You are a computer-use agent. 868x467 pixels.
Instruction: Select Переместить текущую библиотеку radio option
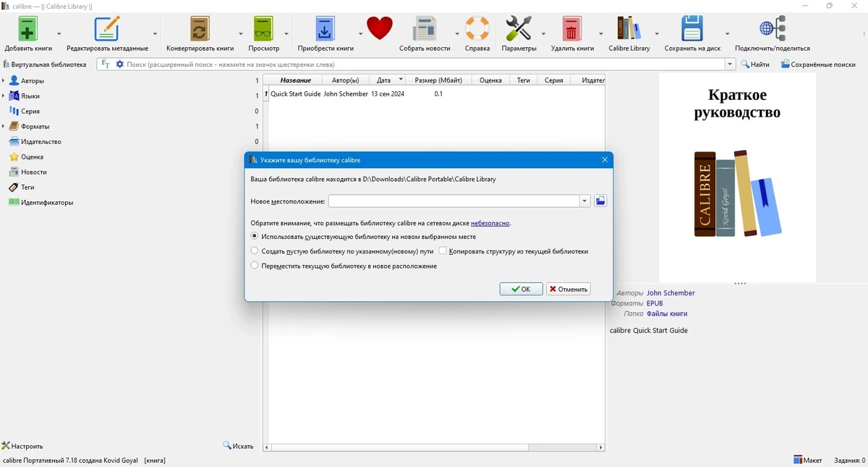pos(255,266)
